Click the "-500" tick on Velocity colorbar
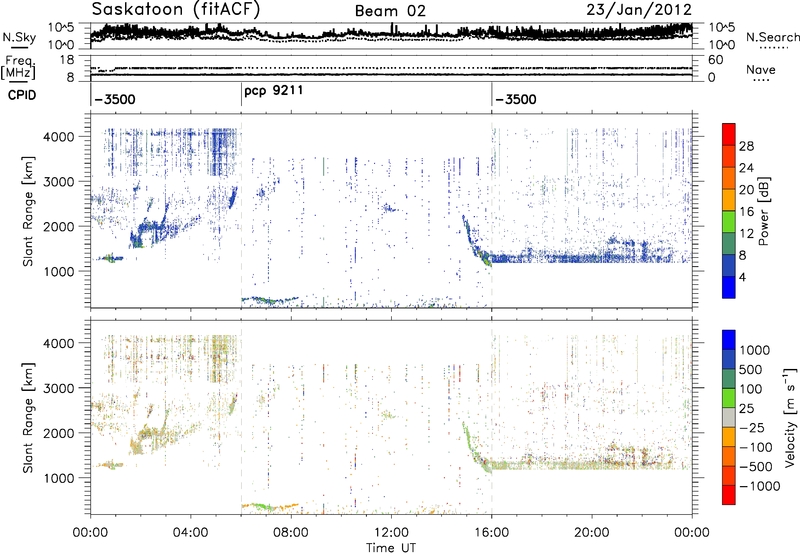The height and width of the screenshot is (554, 800). 755,466
